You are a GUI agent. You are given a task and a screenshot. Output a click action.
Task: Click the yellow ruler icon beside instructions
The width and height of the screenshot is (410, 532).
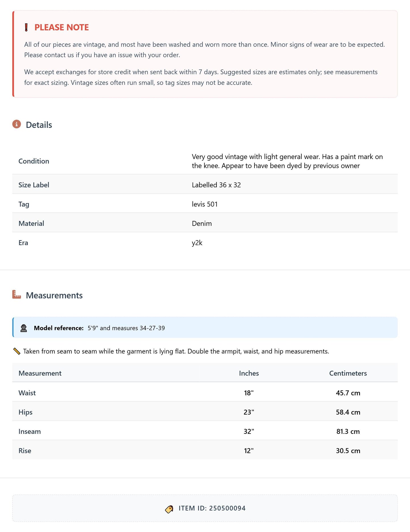17,351
